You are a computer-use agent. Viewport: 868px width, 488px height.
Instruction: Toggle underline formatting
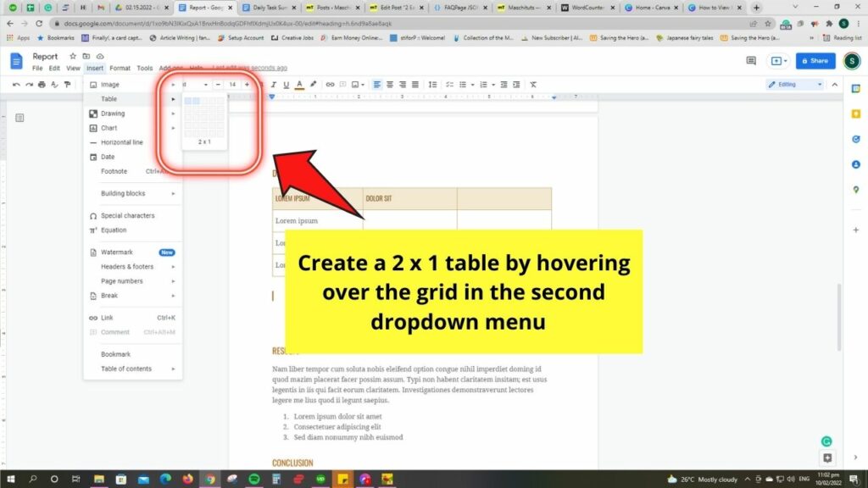[286, 84]
